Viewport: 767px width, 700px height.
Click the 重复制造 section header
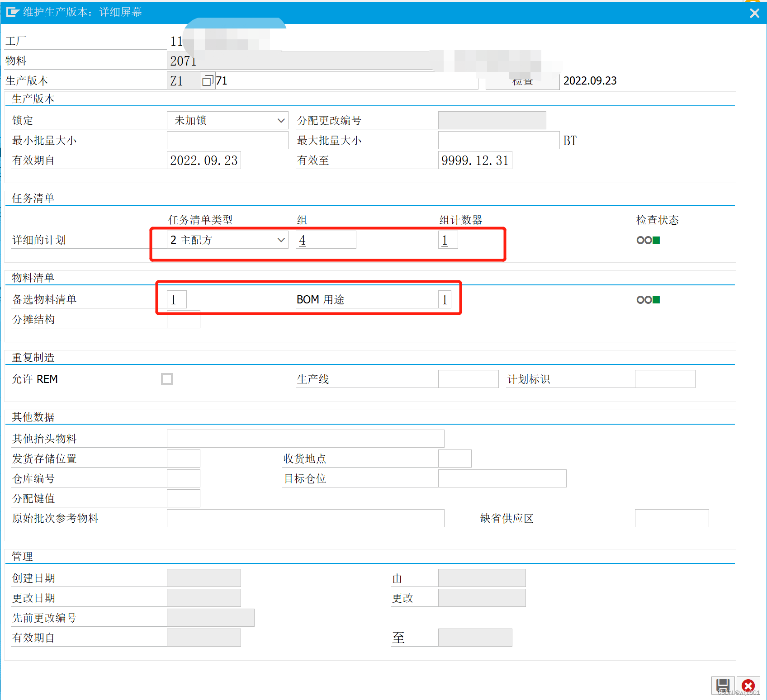(x=33, y=357)
